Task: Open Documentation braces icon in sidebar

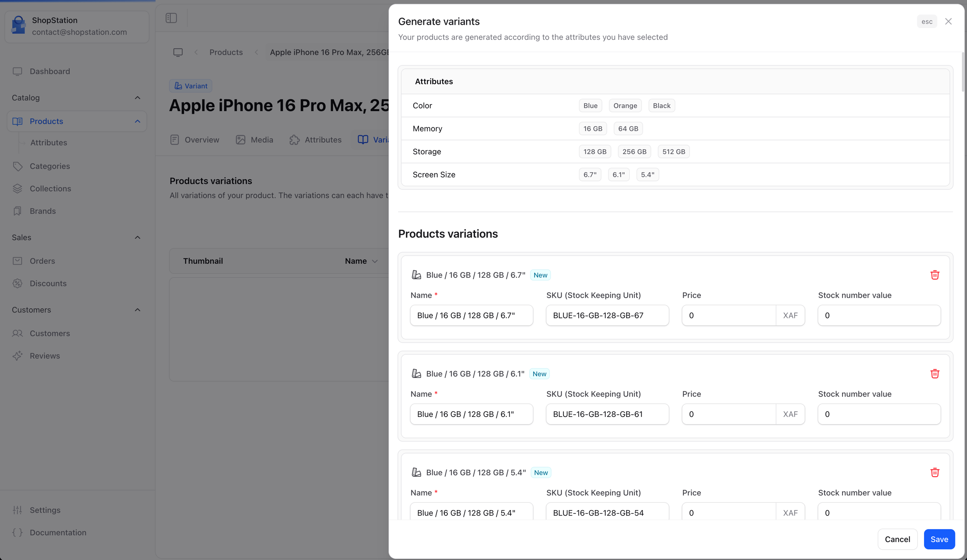Action: pos(17,532)
